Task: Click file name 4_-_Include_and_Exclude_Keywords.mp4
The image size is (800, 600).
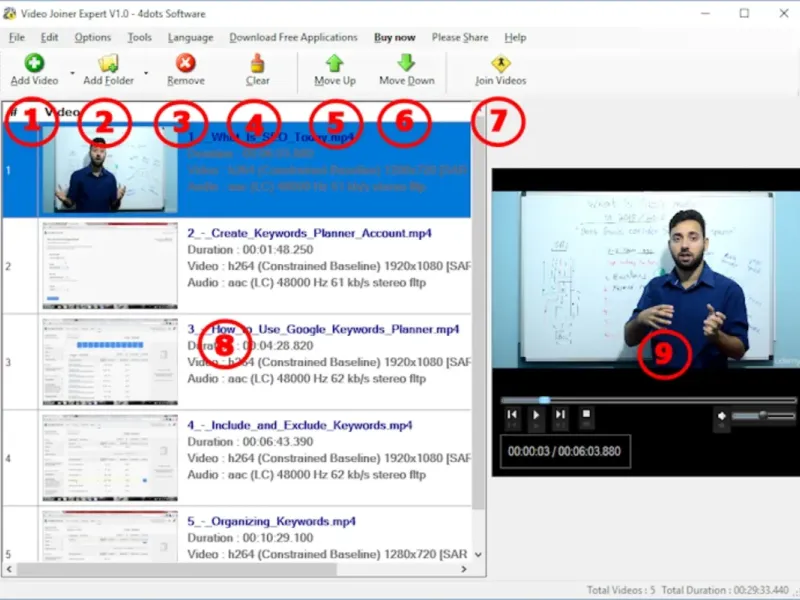Action: (299, 425)
